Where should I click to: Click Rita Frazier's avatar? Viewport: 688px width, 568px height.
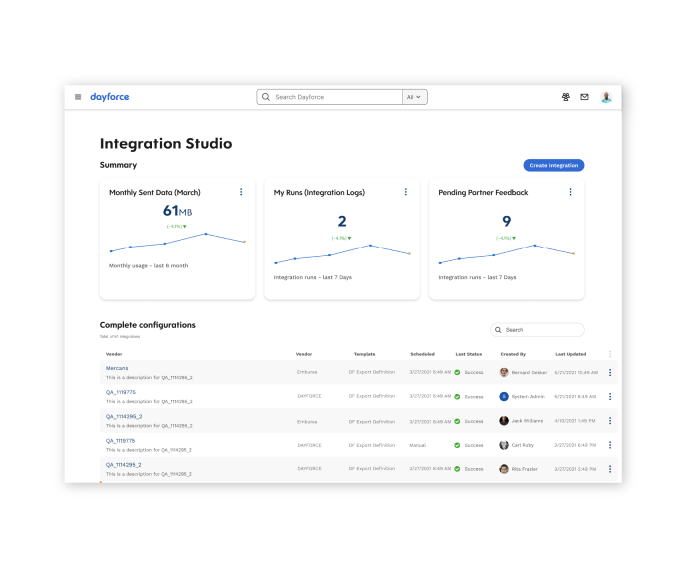click(504, 469)
